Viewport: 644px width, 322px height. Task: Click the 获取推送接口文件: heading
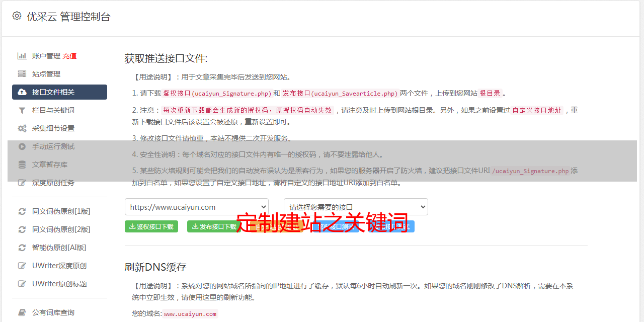click(166, 58)
